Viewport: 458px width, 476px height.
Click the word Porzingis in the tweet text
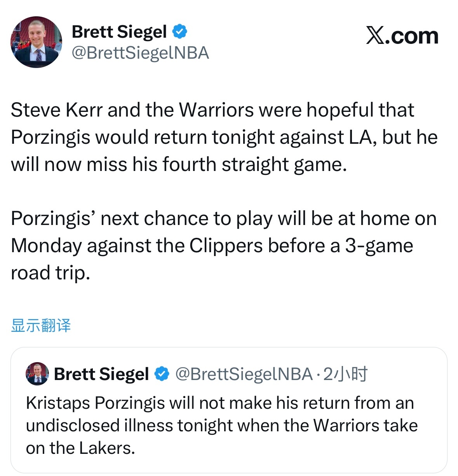pyautogui.click(x=51, y=137)
